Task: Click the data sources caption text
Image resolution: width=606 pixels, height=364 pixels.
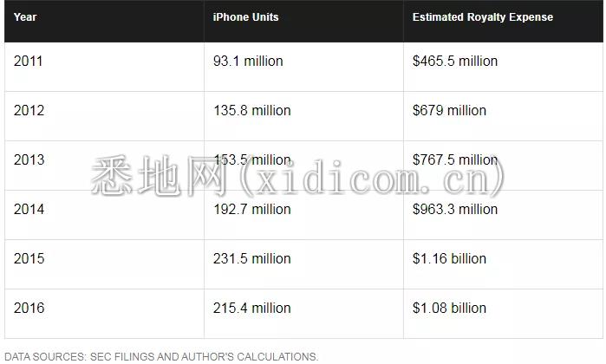Action: click(161, 357)
